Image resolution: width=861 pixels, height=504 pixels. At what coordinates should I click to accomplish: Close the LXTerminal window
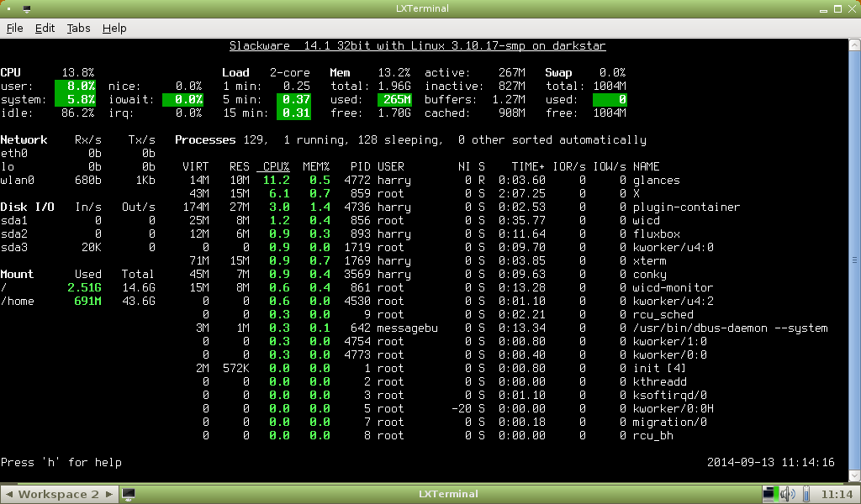pyautogui.click(x=853, y=9)
